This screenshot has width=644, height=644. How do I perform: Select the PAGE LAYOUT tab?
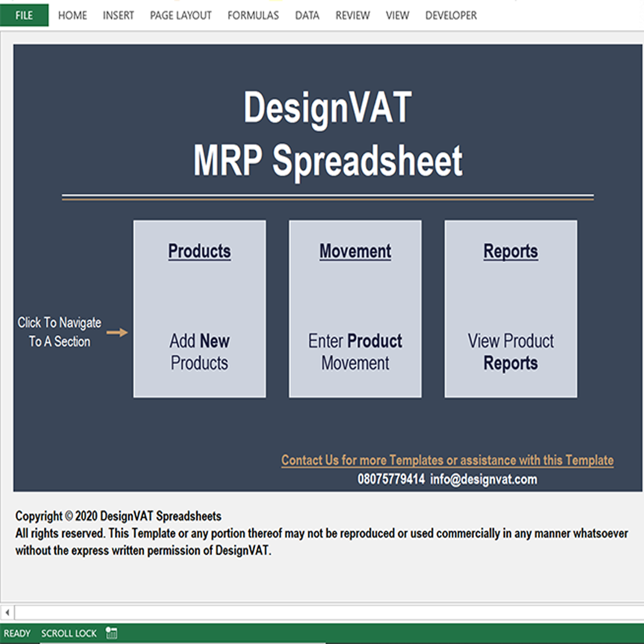tap(181, 16)
